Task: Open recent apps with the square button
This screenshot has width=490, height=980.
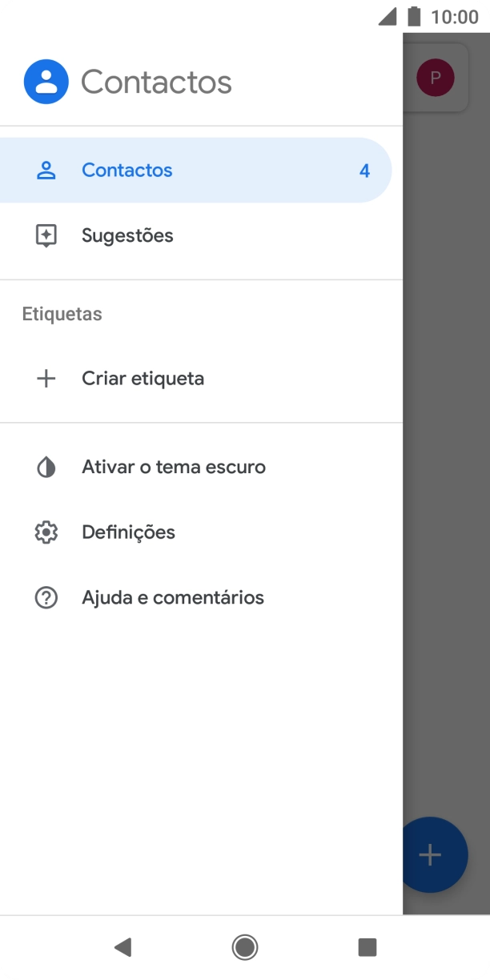Action: pyautogui.click(x=367, y=947)
